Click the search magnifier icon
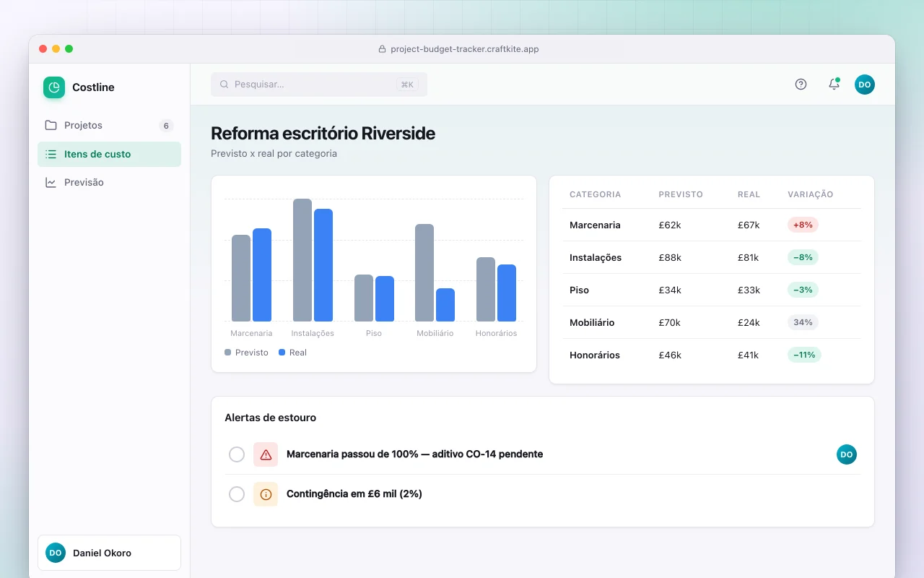Image resolution: width=924 pixels, height=578 pixels. point(225,85)
